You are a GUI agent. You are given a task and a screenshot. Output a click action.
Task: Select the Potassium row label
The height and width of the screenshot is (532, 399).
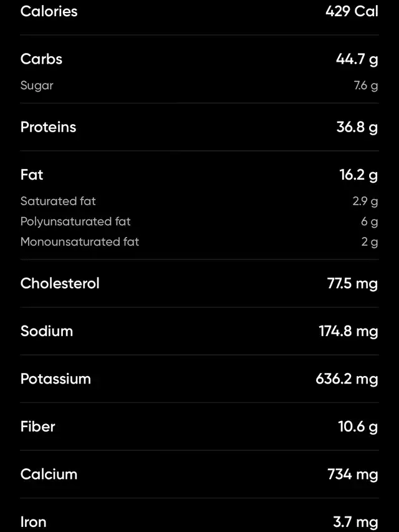pos(55,379)
